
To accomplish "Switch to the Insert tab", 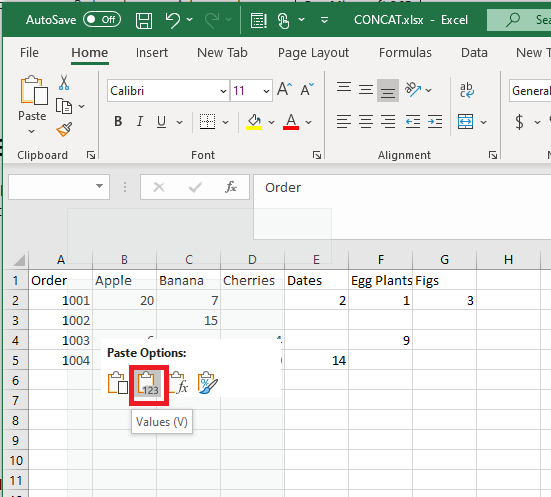I will (x=152, y=53).
